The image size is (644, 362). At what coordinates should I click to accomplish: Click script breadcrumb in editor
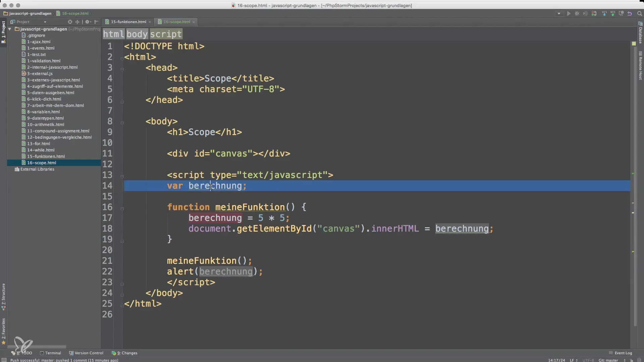pos(166,34)
